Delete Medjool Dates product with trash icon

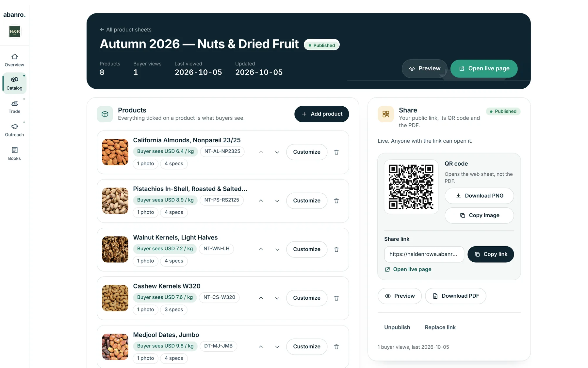click(336, 347)
